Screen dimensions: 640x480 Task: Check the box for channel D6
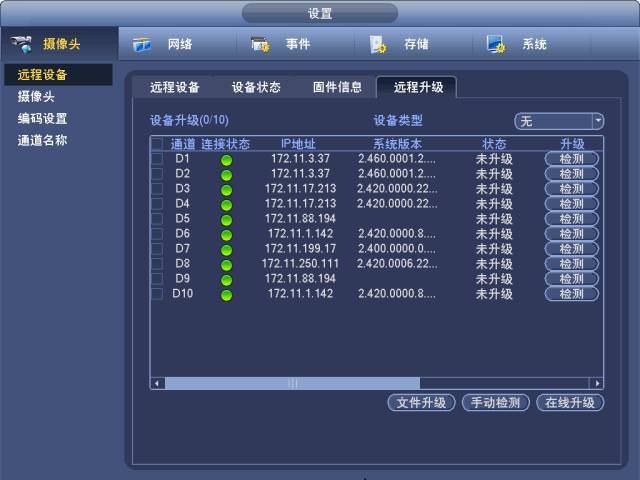coord(157,234)
